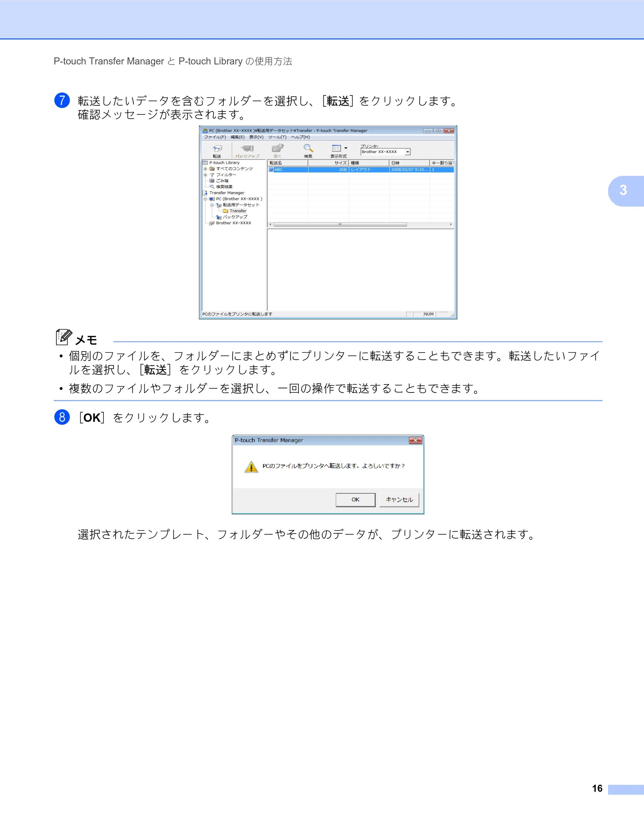Click the warning icon in the dialog

point(251,467)
